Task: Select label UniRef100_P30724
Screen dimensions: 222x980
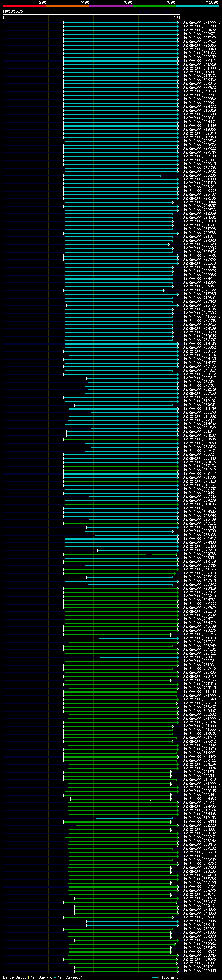Action: point(199,455)
